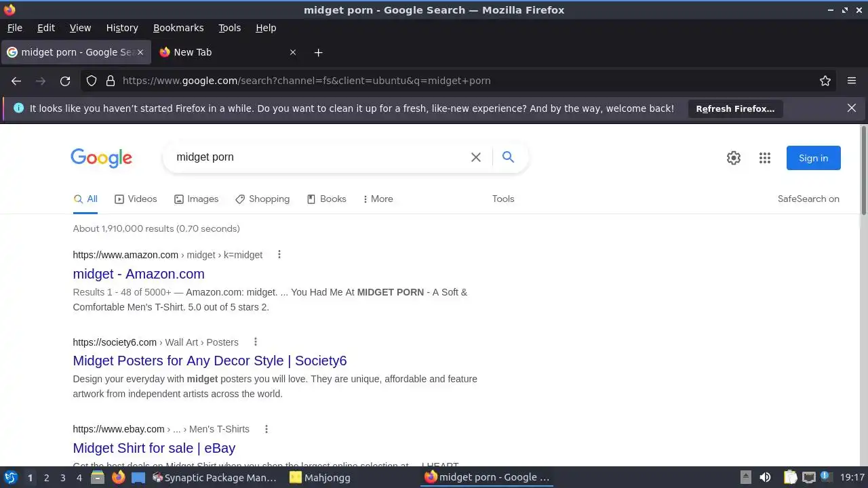Click the blue magnifier search button

pos(508,157)
